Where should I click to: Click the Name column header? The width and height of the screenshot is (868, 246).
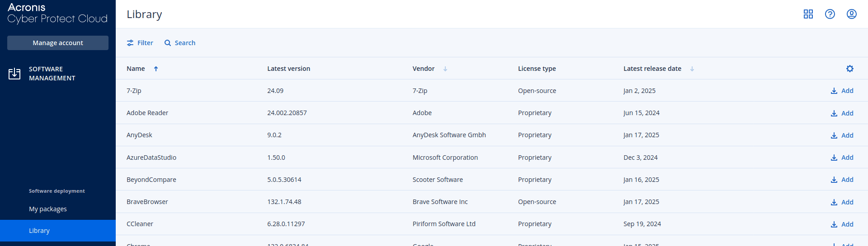pyautogui.click(x=136, y=69)
